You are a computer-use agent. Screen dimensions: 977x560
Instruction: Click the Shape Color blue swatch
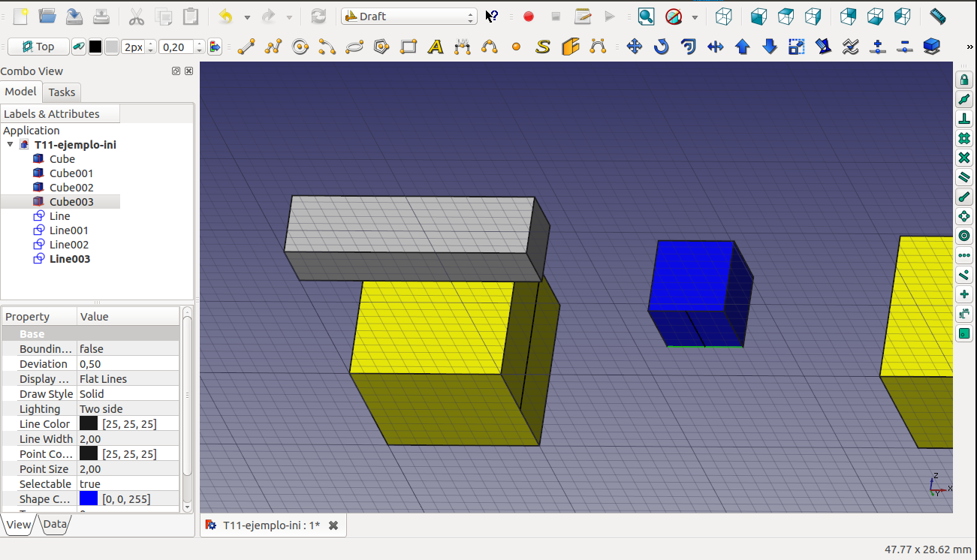click(89, 499)
